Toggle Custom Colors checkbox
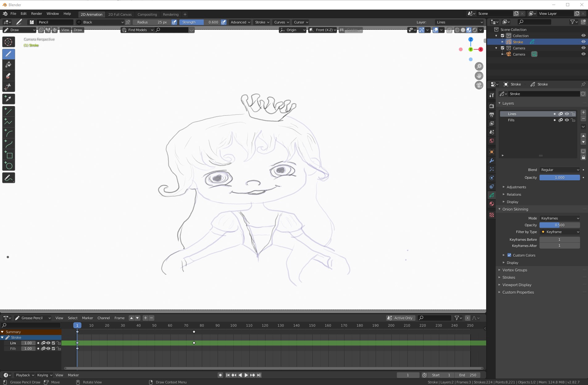 509,255
